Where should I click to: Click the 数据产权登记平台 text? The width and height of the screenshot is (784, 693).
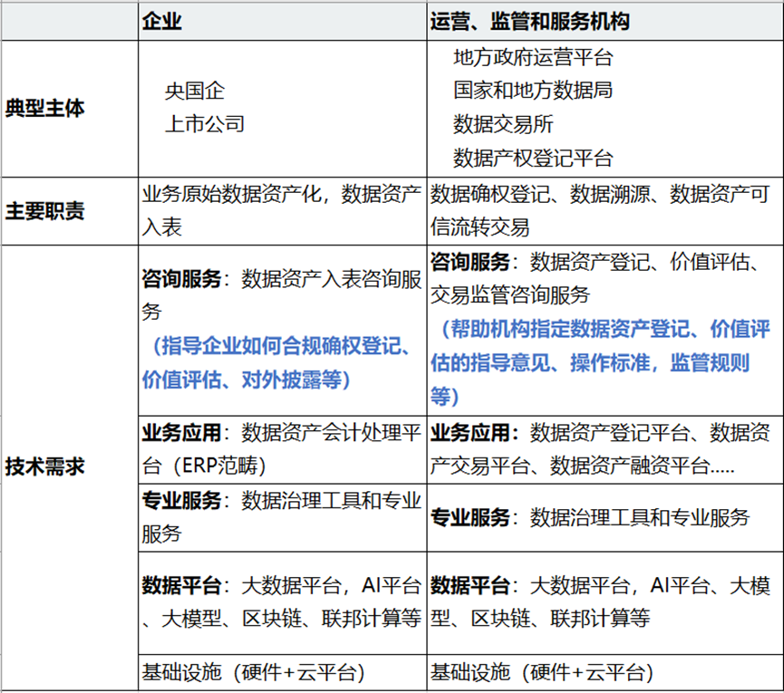coord(533,157)
